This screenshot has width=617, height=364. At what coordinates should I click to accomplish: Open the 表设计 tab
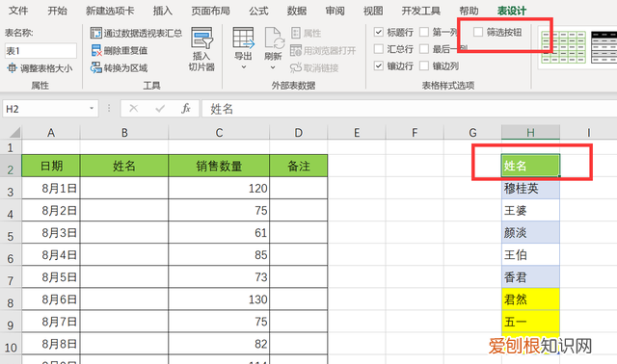(x=512, y=11)
